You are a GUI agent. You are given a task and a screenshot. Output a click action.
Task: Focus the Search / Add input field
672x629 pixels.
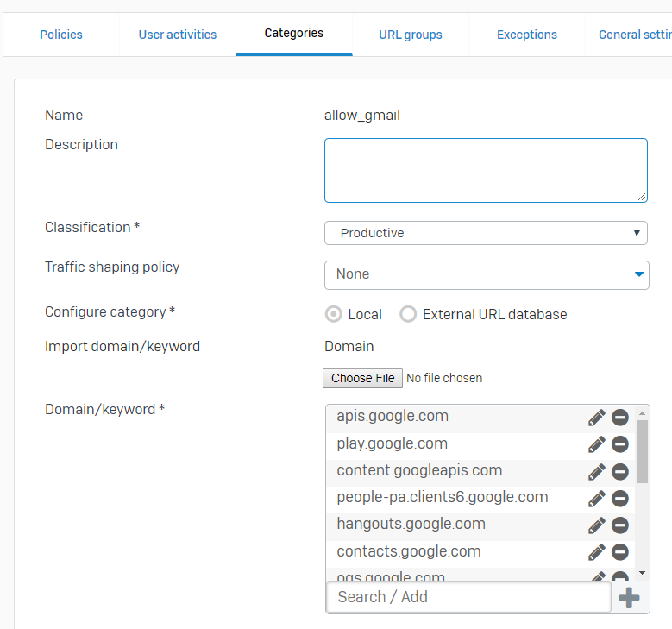468,597
